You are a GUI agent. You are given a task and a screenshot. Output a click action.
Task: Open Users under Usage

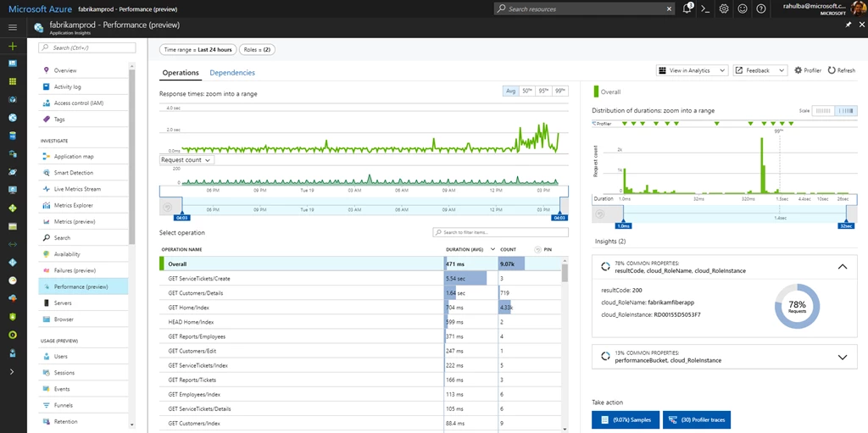click(x=83, y=357)
